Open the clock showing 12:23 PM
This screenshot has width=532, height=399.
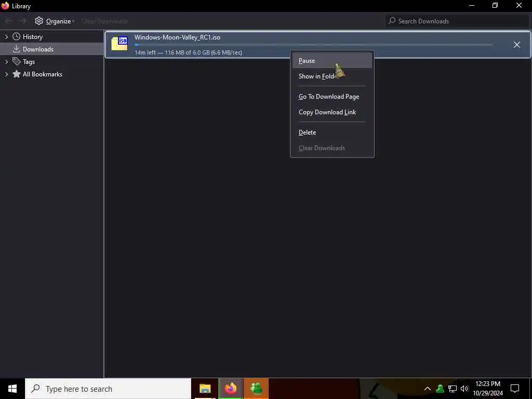(x=488, y=389)
